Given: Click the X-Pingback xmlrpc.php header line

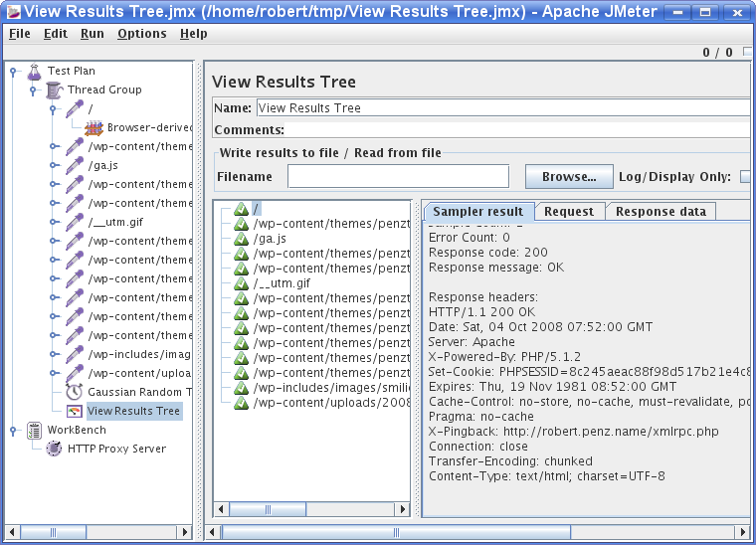Looking at the screenshot, I should (573, 432).
